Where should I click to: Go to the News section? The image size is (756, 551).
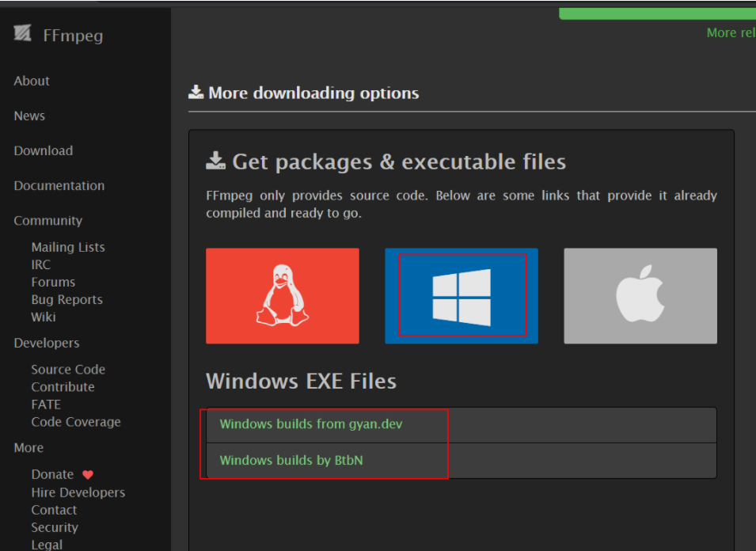pos(29,116)
